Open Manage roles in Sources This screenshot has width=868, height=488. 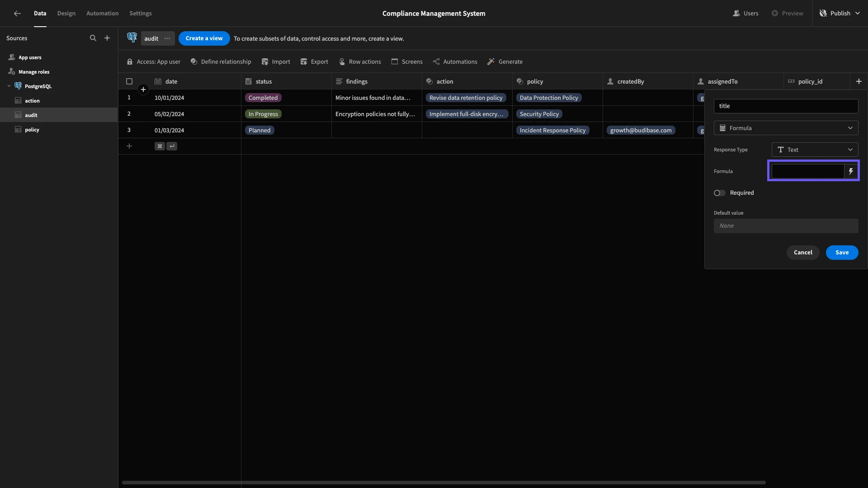coord(59,72)
